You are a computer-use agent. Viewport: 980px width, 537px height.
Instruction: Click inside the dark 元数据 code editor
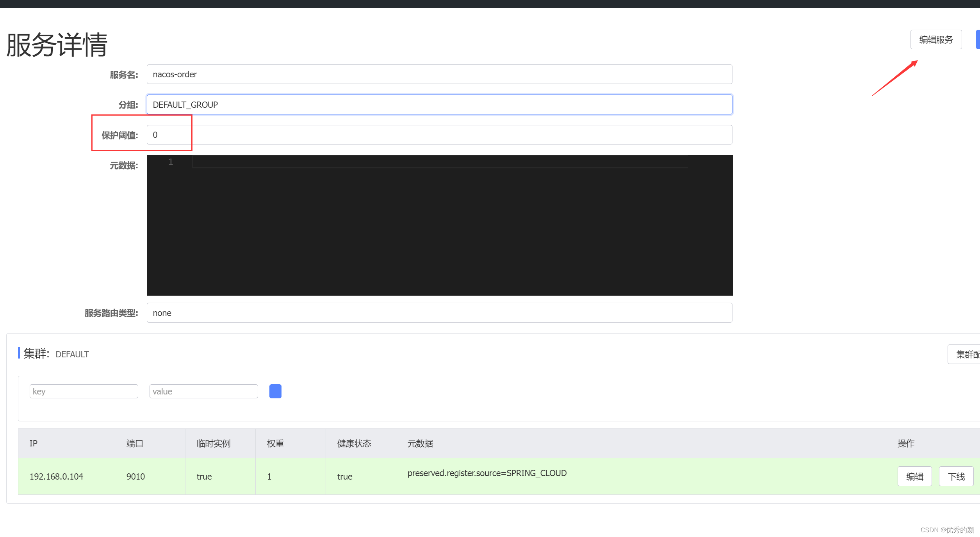point(439,227)
